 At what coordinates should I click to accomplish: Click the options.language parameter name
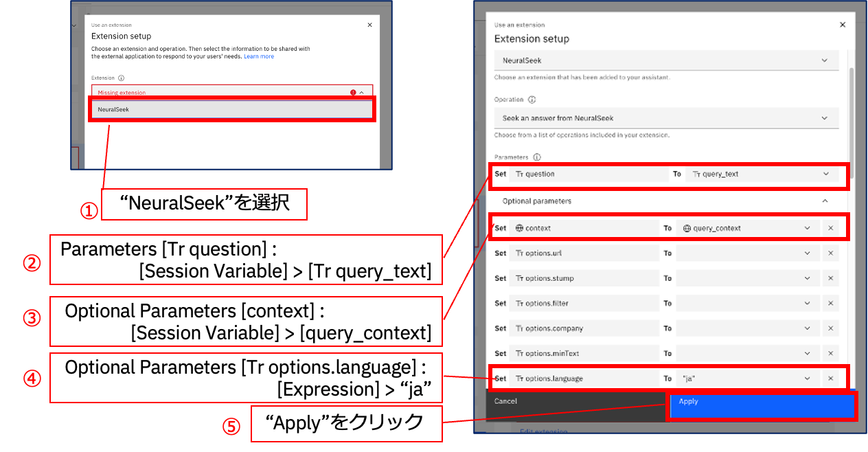pyautogui.click(x=584, y=378)
